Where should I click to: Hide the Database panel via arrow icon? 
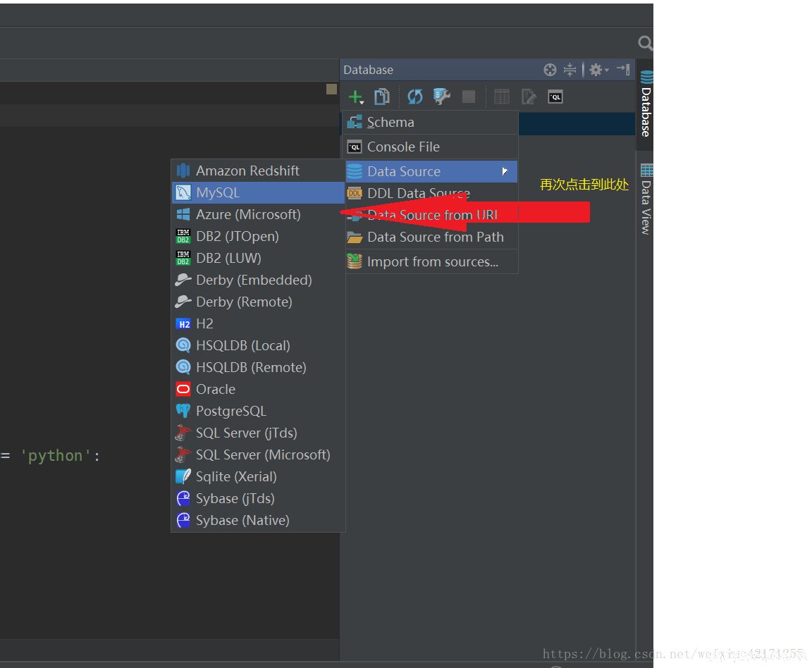623,70
